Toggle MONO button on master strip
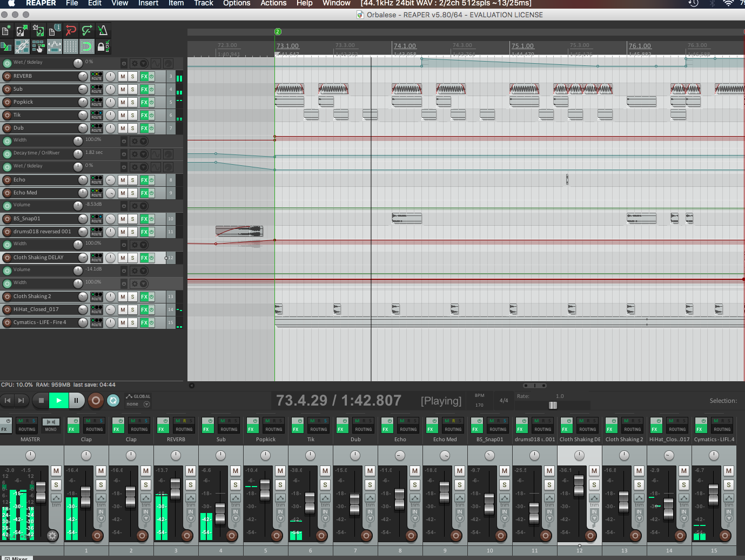The width and height of the screenshot is (745, 560). 51,426
